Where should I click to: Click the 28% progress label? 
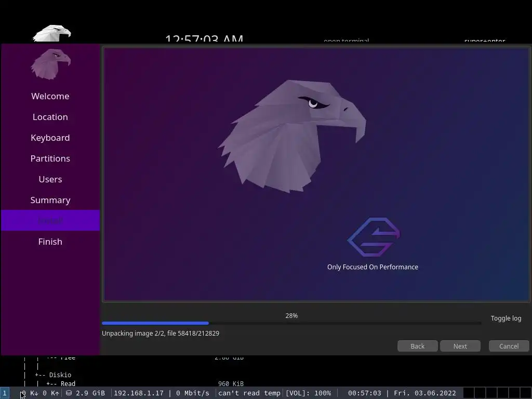click(x=291, y=315)
